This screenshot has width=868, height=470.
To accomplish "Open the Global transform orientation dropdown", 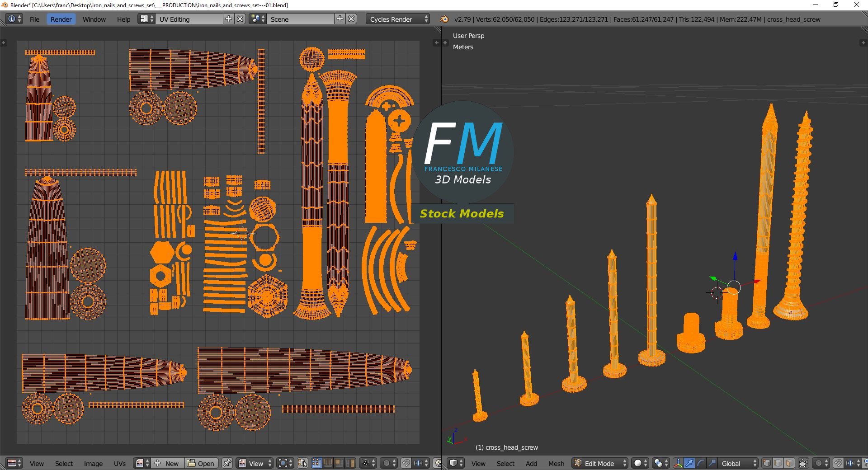I will pos(739,463).
